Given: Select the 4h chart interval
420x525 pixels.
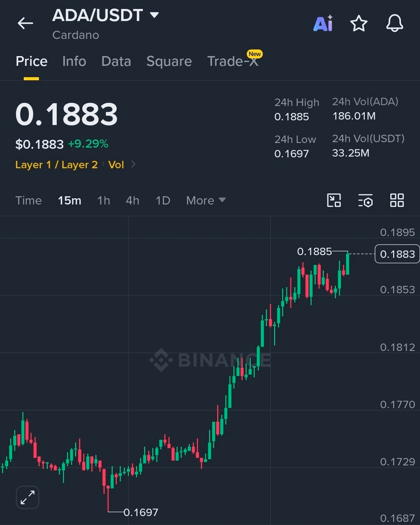Looking at the screenshot, I should coord(132,200).
